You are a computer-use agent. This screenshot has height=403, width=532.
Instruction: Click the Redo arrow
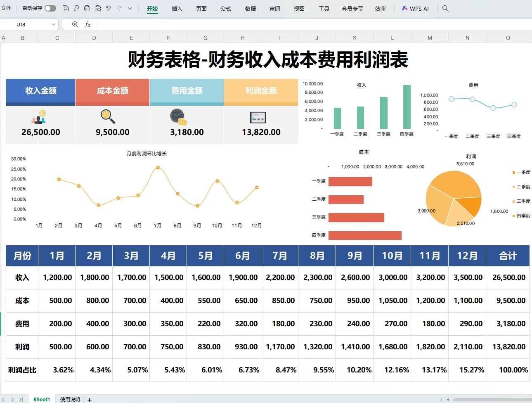tap(119, 8)
